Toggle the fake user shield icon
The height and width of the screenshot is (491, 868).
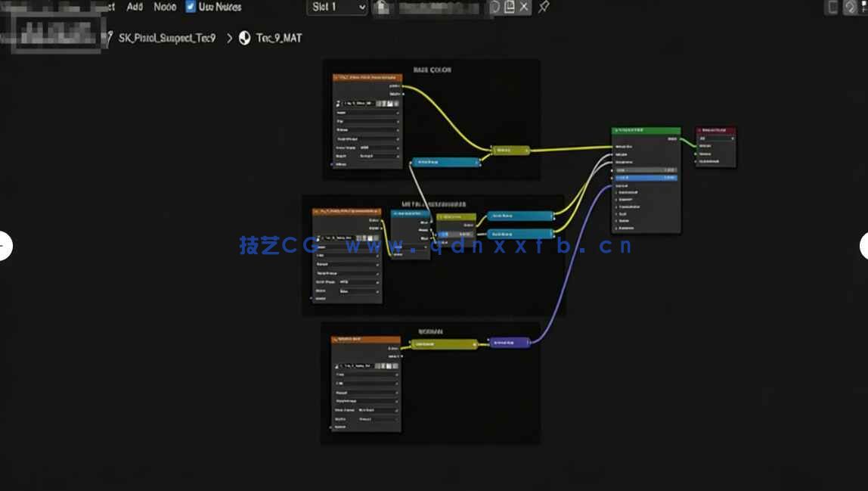(x=495, y=8)
